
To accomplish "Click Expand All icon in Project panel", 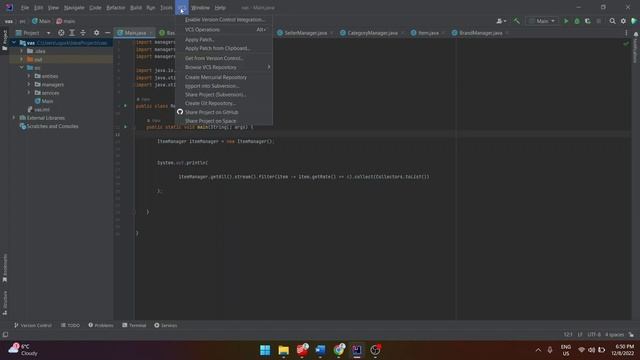I will pyautogui.click(x=72, y=33).
